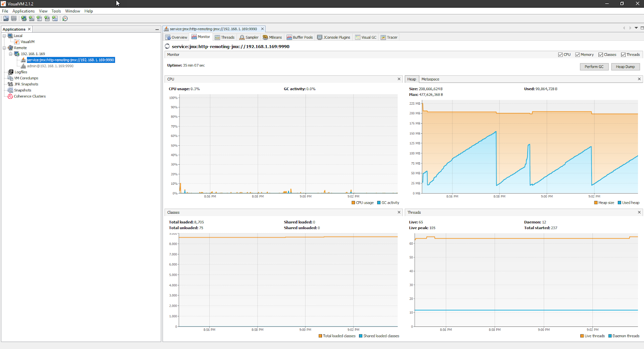Collapse the Local tree node
The height and width of the screenshot is (349, 644).
point(4,36)
